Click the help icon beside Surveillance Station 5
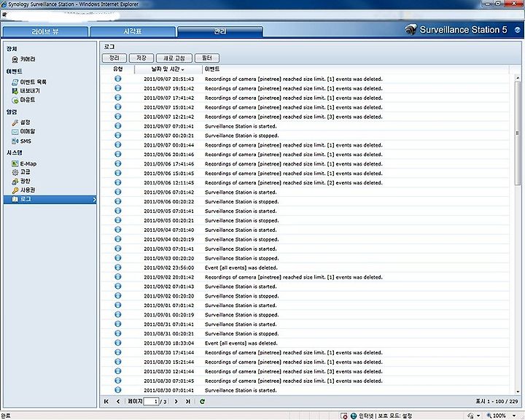This screenshot has height=420, width=525. [517, 30]
